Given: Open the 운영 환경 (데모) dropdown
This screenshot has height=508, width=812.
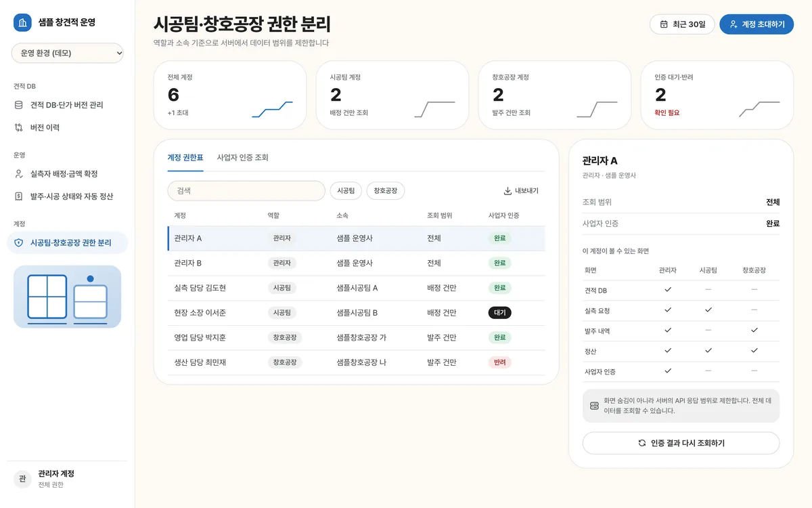Looking at the screenshot, I should point(68,53).
